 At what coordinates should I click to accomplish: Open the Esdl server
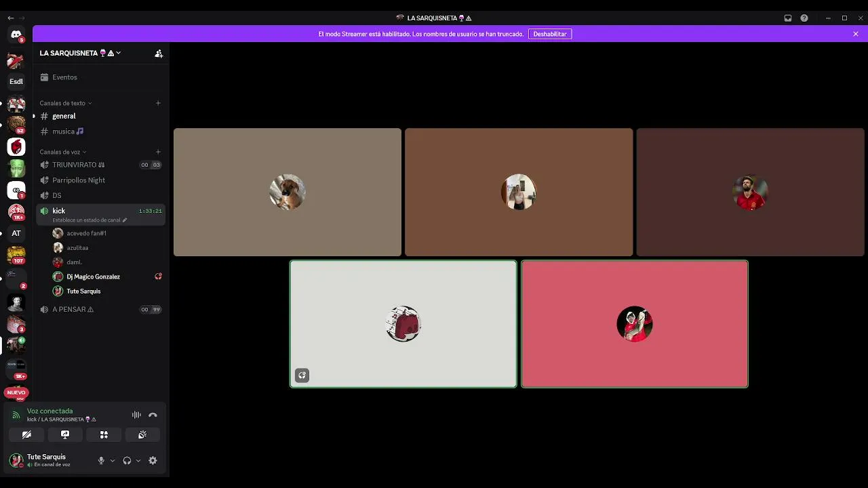(x=16, y=81)
